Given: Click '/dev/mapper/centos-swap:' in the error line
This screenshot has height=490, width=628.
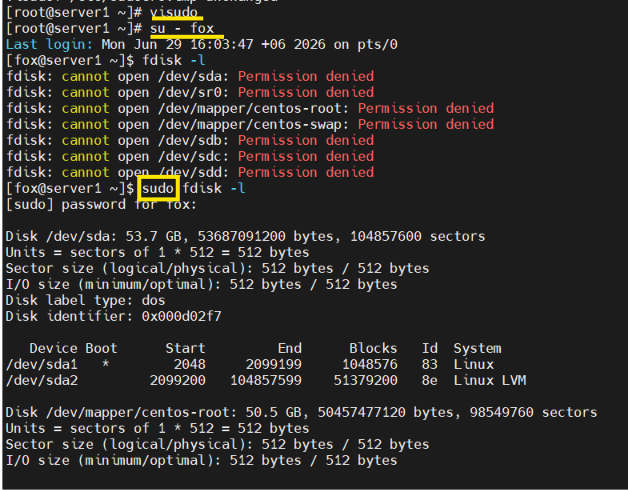Looking at the screenshot, I should [254, 124].
